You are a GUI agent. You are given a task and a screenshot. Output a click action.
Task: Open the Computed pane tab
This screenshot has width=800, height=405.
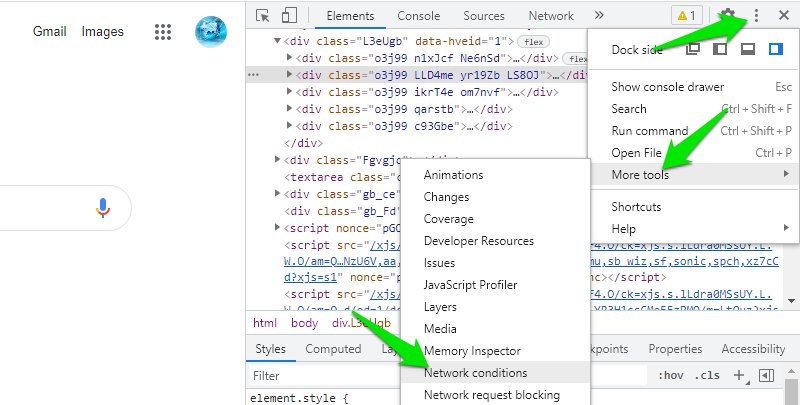click(333, 349)
